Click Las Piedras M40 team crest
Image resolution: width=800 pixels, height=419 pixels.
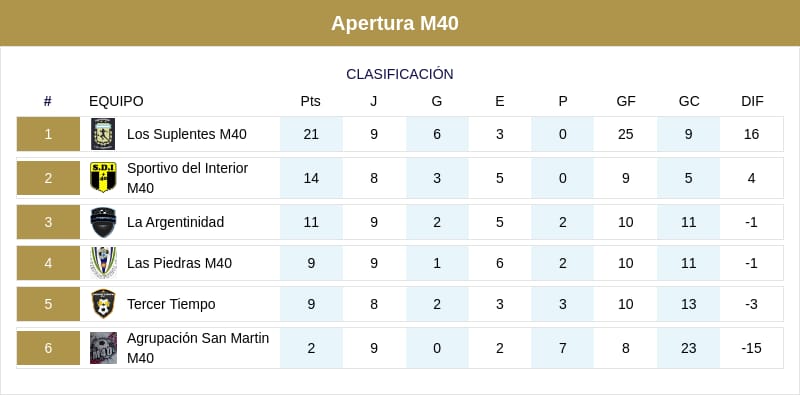(103, 263)
